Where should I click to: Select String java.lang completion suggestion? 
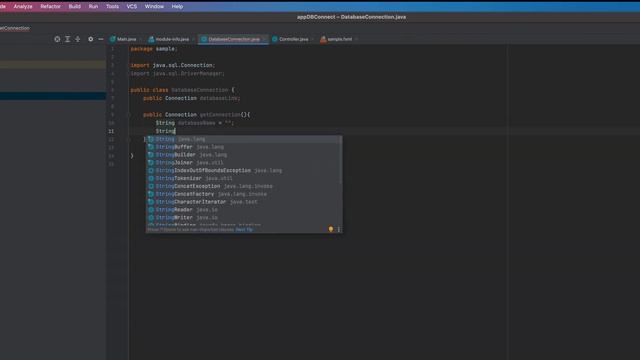click(244, 139)
